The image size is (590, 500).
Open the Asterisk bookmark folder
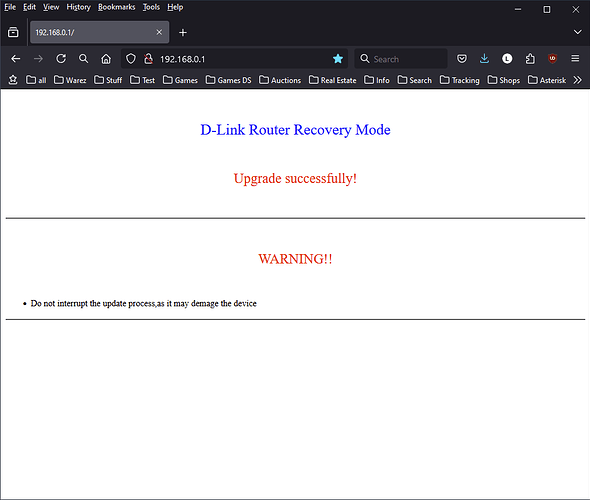[x=547, y=80]
